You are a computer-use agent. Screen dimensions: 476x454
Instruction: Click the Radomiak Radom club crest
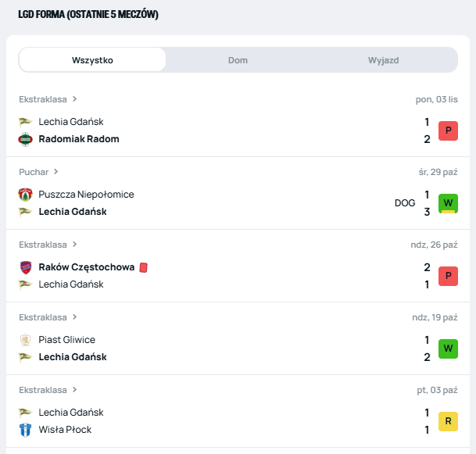pyautogui.click(x=25, y=139)
